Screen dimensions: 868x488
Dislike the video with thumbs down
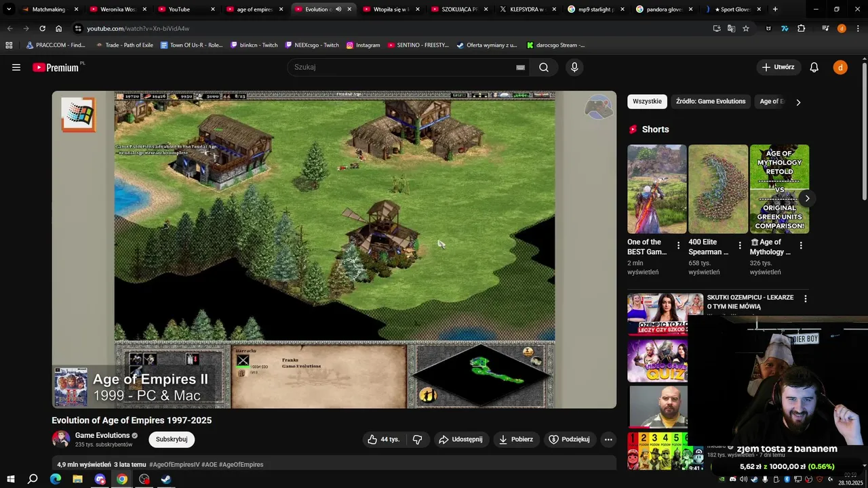[x=417, y=439]
